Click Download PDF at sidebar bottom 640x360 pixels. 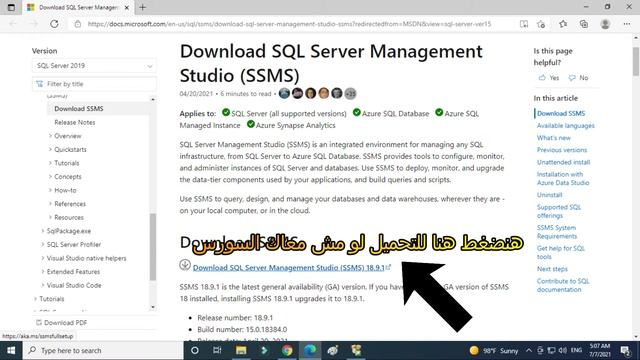tap(62, 322)
